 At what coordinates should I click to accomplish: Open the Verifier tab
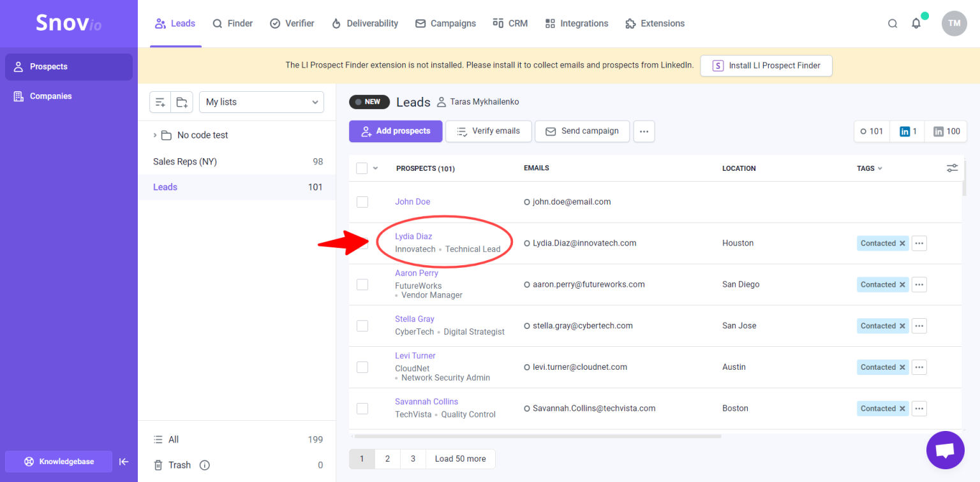coord(292,24)
